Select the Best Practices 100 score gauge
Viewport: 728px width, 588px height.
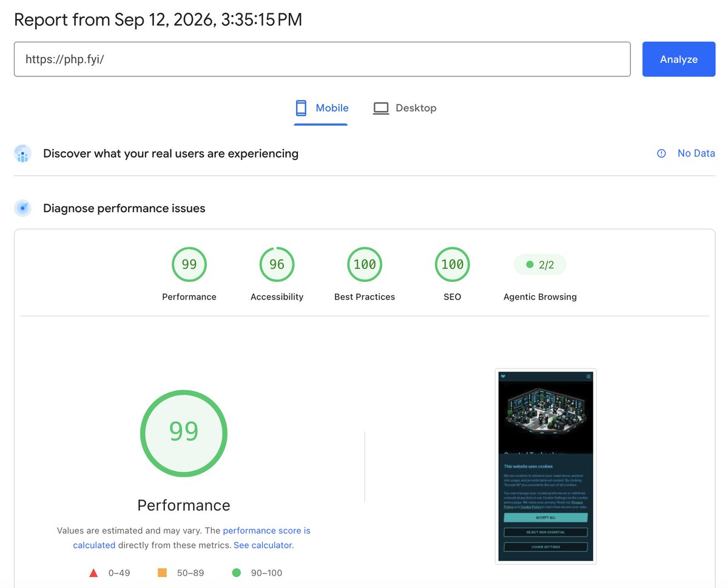tap(365, 264)
